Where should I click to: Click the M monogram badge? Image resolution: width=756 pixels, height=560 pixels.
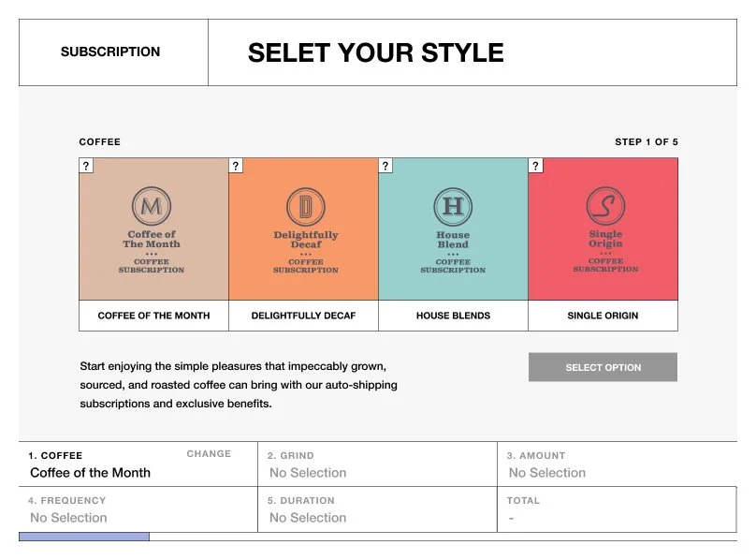tap(153, 207)
